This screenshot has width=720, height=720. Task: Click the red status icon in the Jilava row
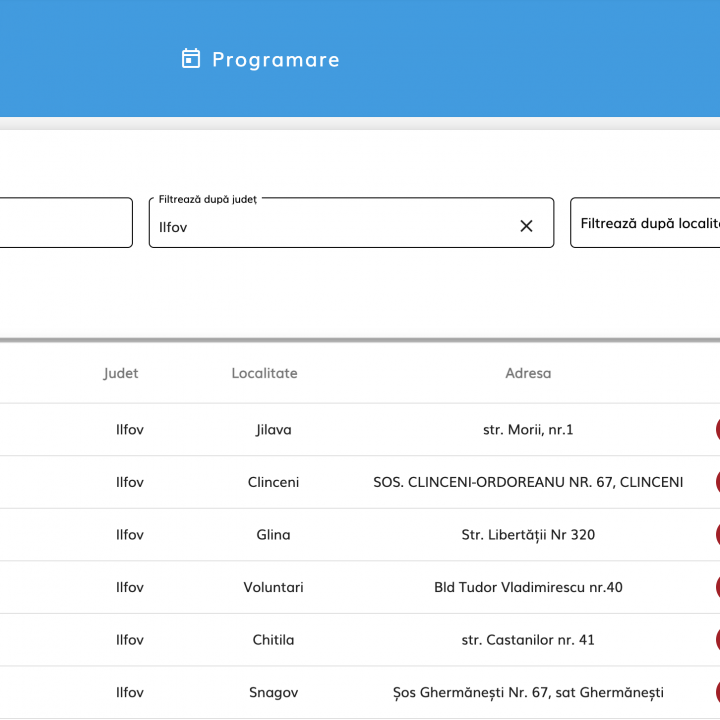tap(716, 430)
